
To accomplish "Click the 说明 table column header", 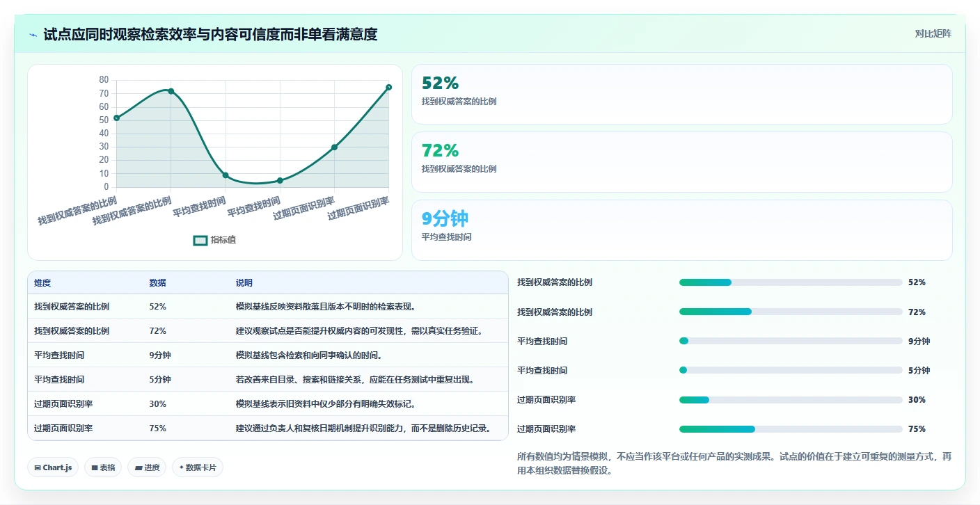I will 244,283.
